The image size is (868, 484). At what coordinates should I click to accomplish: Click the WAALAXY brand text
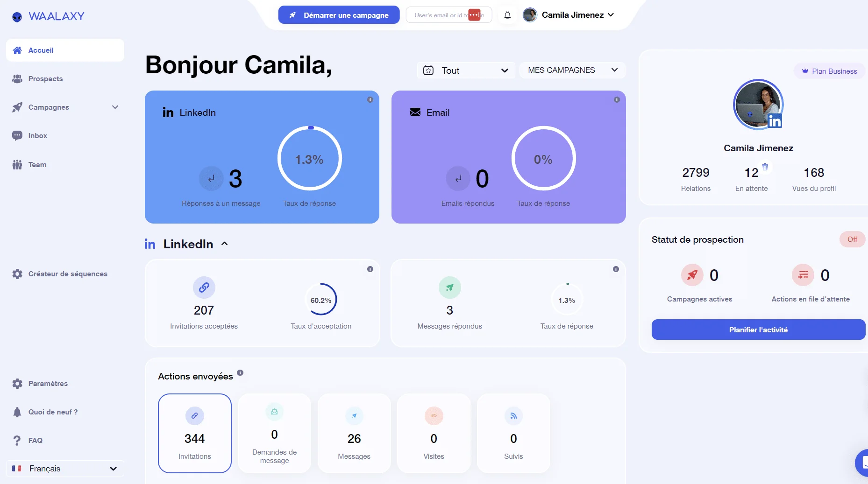click(57, 16)
